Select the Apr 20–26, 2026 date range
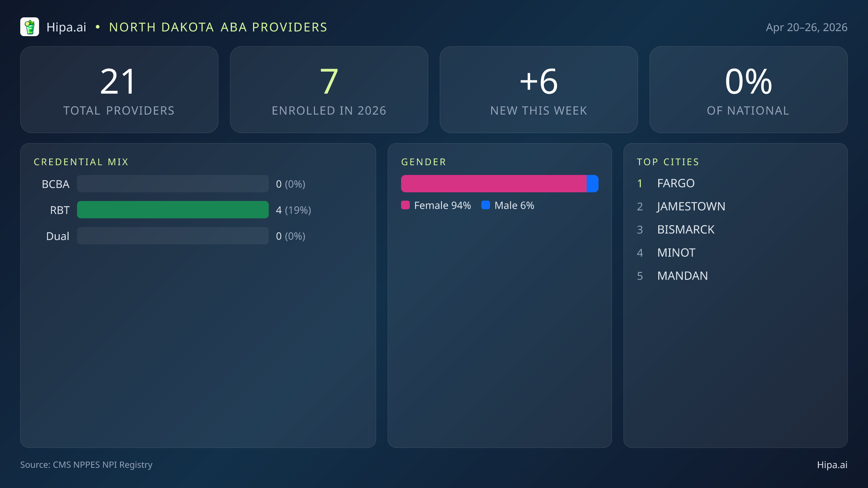 (807, 27)
